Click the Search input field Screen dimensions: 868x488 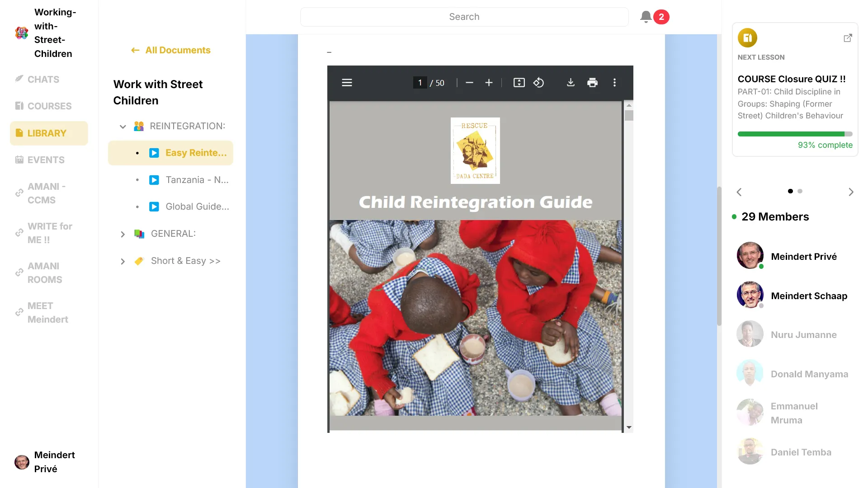(x=464, y=17)
